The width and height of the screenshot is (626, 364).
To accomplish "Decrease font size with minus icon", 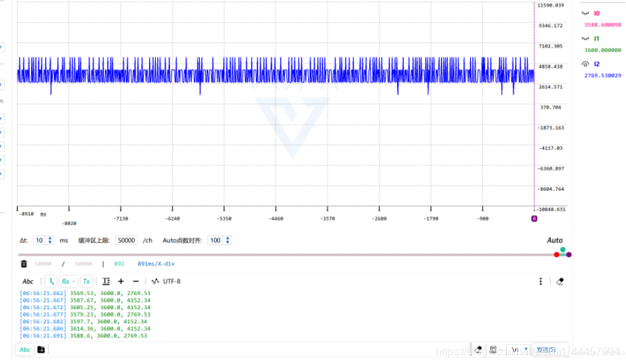I will coord(135,281).
